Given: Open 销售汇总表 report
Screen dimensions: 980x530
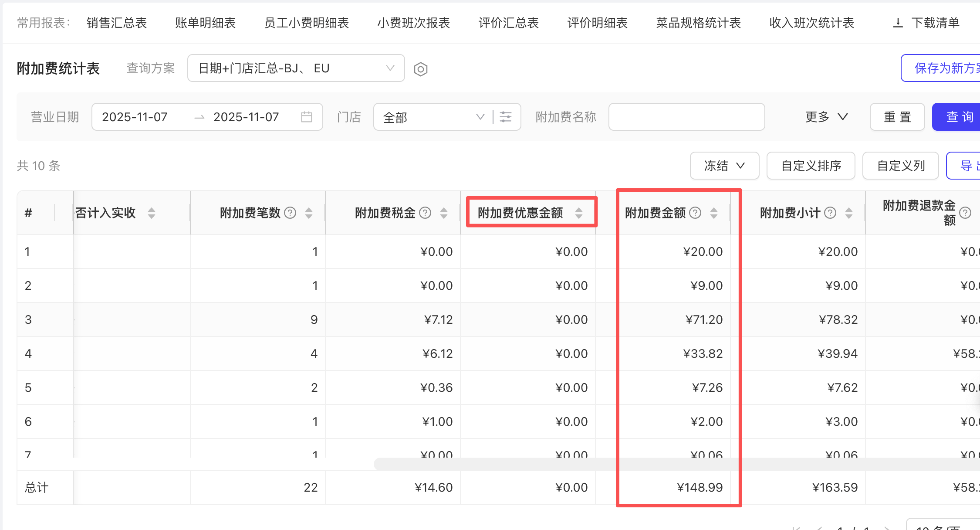Looking at the screenshot, I should click(116, 23).
